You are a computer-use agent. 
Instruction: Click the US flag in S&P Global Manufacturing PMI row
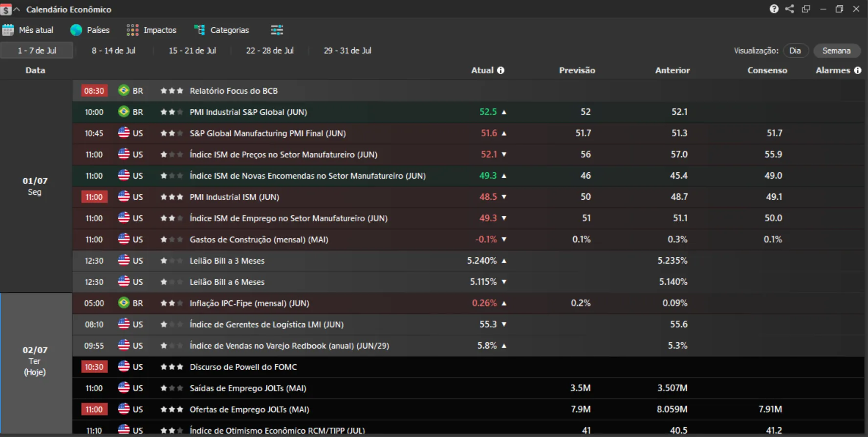(x=124, y=133)
